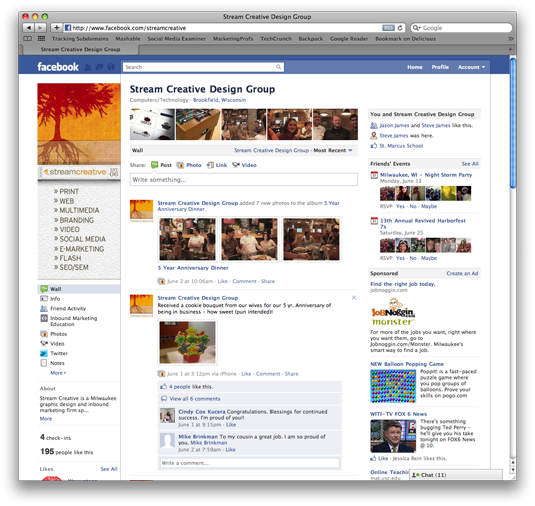
Task: Select the Link share option
Action: 217,165
